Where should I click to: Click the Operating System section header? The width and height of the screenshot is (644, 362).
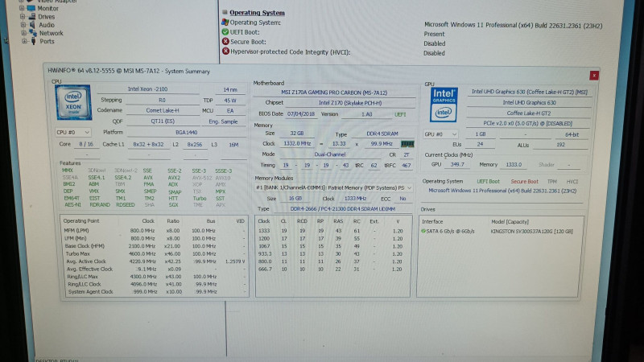tap(257, 13)
